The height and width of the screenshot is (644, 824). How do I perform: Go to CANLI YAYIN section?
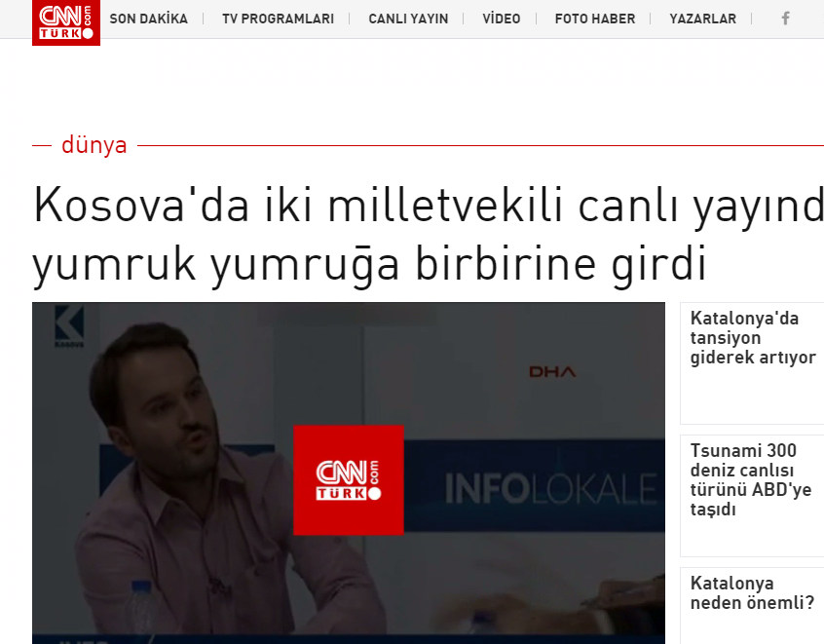tap(408, 19)
